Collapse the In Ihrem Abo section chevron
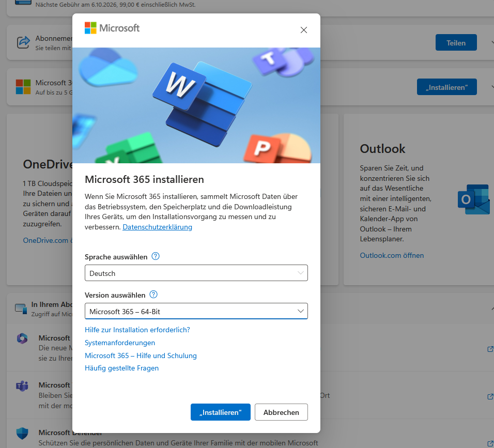The height and width of the screenshot is (448, 494). pos(492,308)
